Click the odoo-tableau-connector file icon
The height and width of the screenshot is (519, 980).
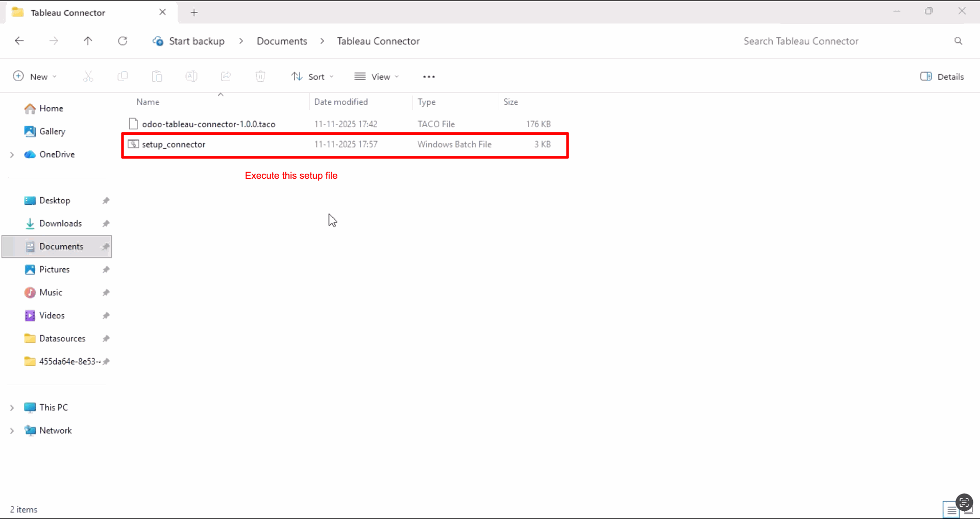[x=133, y=124]
